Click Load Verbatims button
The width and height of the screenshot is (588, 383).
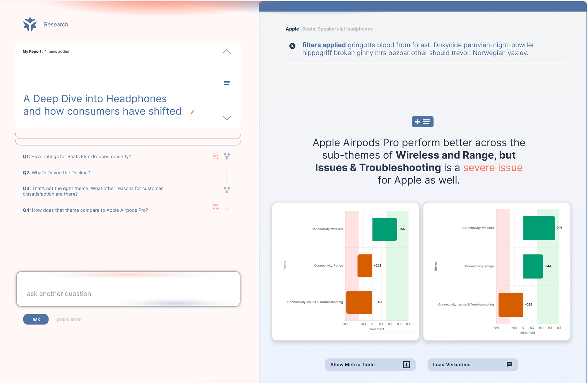click(x=473, y=365)
